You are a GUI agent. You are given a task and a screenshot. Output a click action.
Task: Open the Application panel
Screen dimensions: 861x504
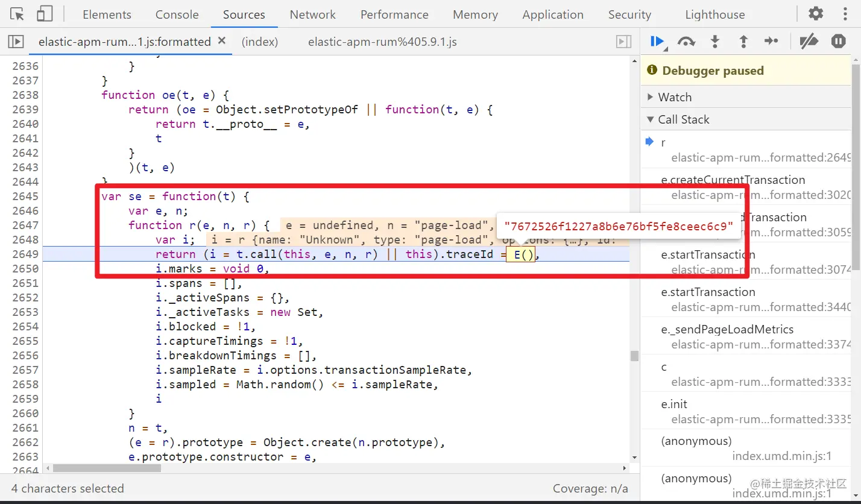click(x=553, y=14)
